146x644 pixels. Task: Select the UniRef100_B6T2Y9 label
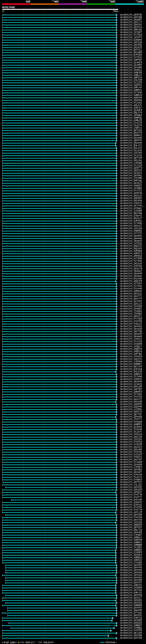point(131,366)
